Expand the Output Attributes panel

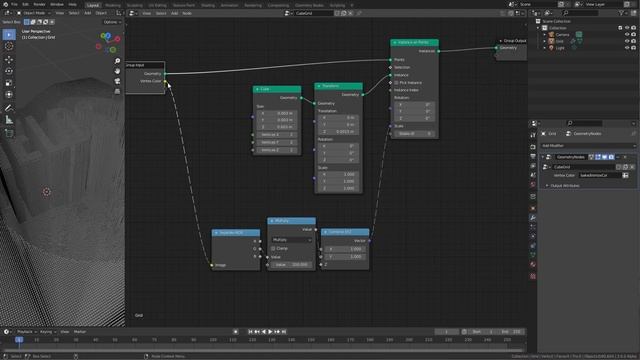(x=547, y=186)
